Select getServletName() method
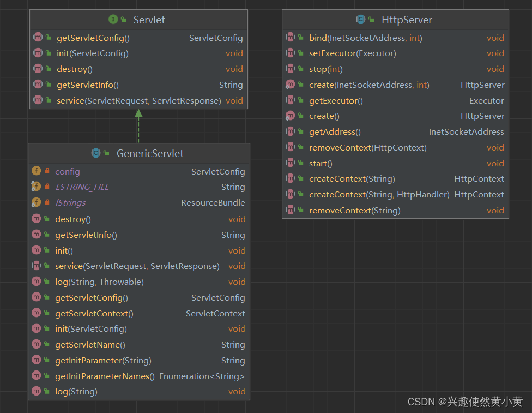The image size is (532, 413). click(x=90, y=345)
